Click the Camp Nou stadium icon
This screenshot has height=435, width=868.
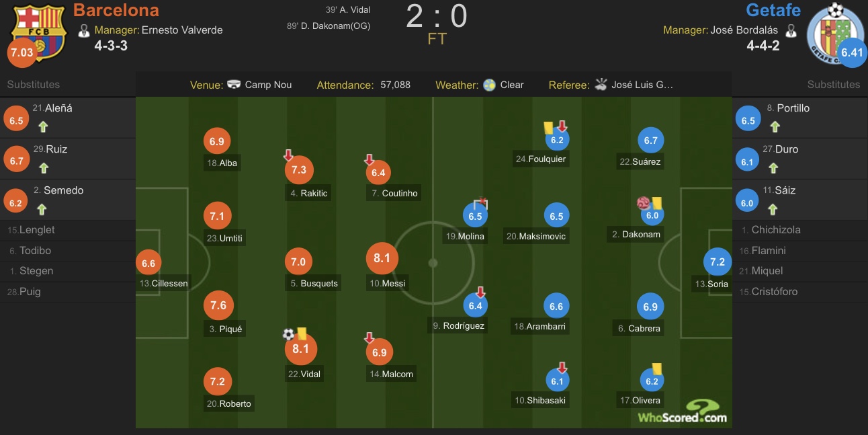[234, 85]
